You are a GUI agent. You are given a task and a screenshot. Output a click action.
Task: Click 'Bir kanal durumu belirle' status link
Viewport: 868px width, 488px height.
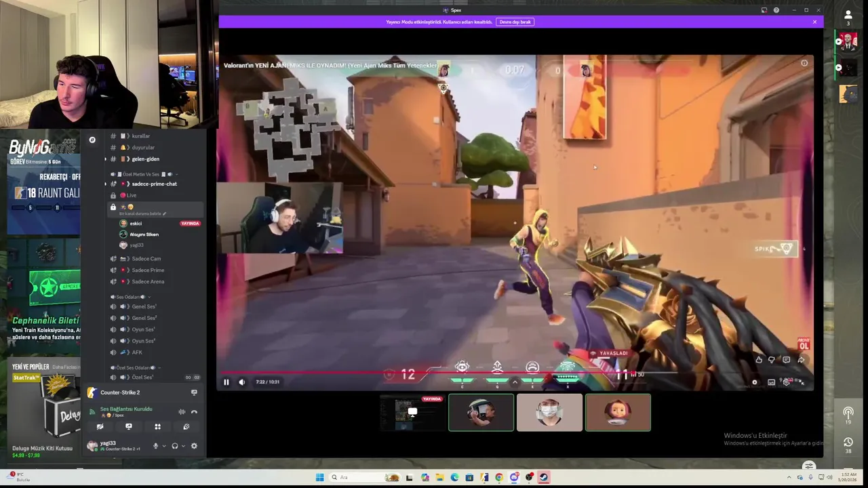[x=143, y=214]
